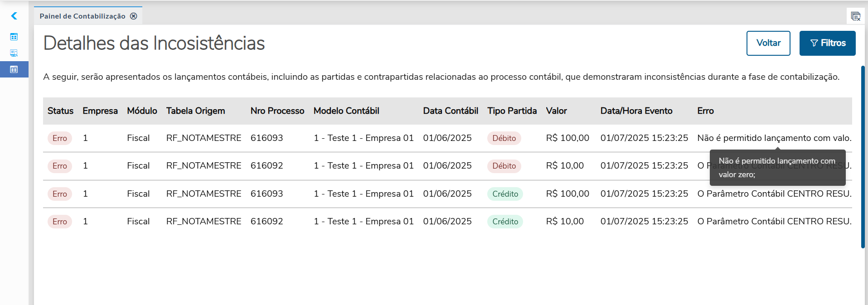
Task: Click the Nro Processo column header
Action: tap(277, 111)
